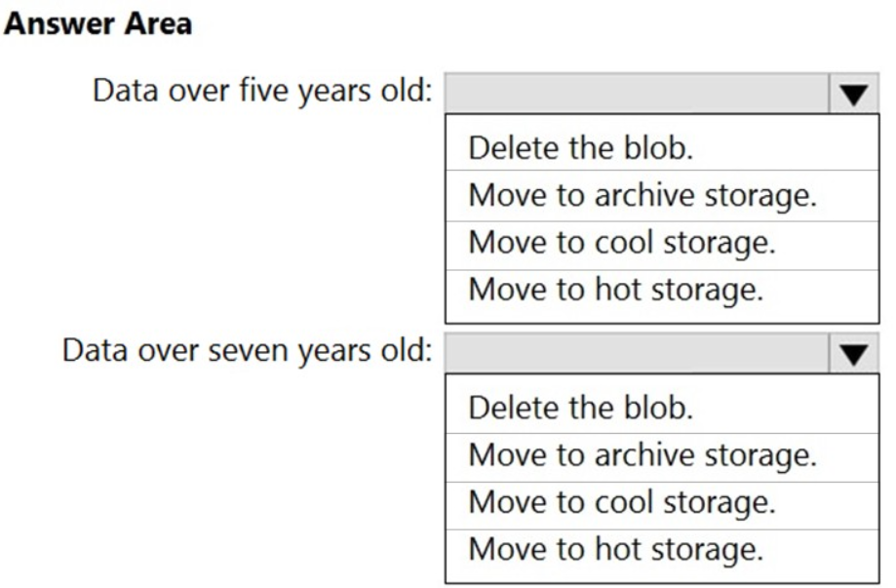Choose 'Move to cool storage.' for seven-year data

(621, 502)
